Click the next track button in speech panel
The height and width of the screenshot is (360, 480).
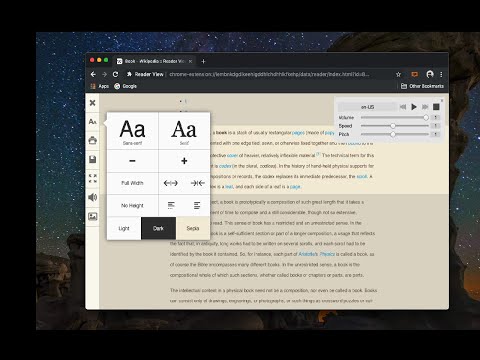pos(425,107)
